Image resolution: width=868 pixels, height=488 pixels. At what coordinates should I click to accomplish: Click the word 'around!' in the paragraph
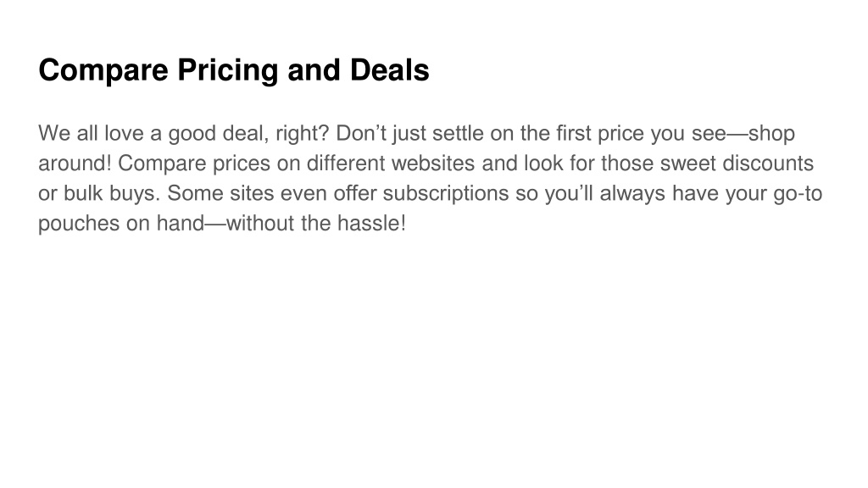tap(75, 164)
